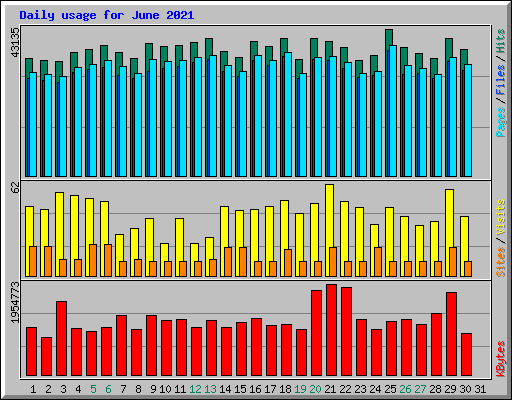Image resolution: width=512 pixels, height=400 pixels.
Task: Click day 31 on the x-axis
Action: point(480,389)
